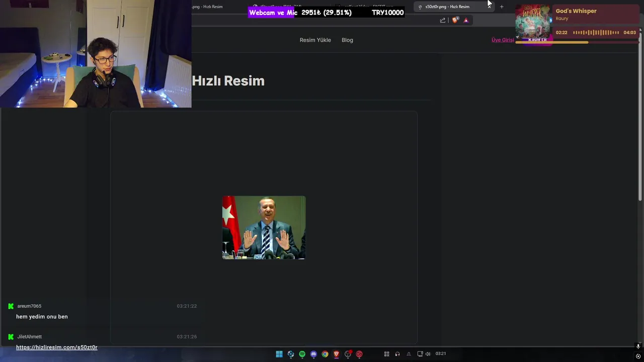Viewport: 644px width, 362px height.
Task: Open the network tray icon
Action: tap(420, 354)
